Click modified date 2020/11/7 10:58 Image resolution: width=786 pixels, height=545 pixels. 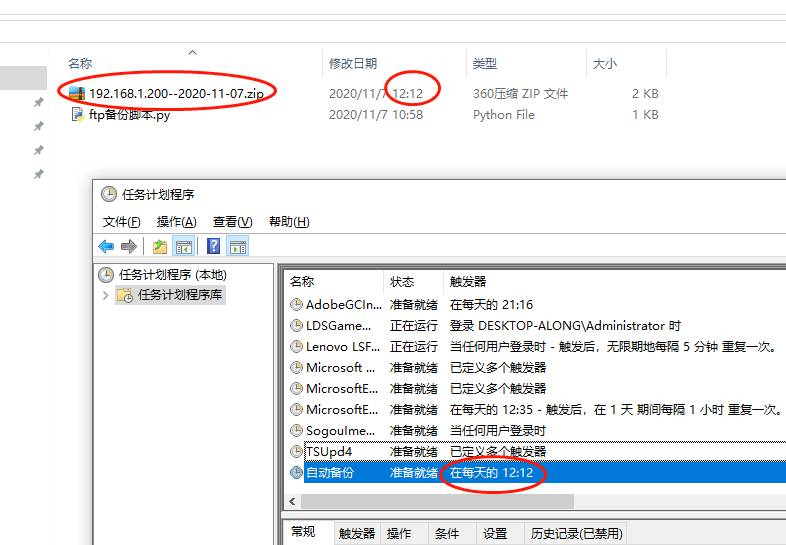[376, 115]
